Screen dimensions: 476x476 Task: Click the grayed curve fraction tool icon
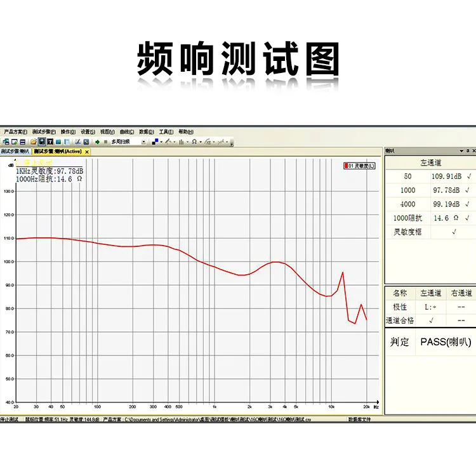pyautogui.click(x=208, y=142)
